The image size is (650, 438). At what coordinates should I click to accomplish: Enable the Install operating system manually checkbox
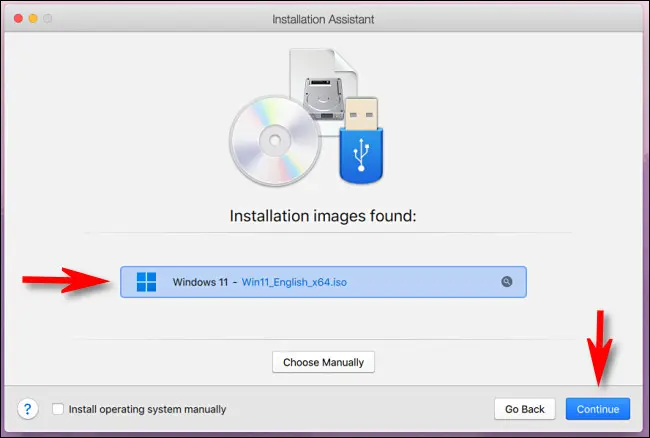point(58,409)
